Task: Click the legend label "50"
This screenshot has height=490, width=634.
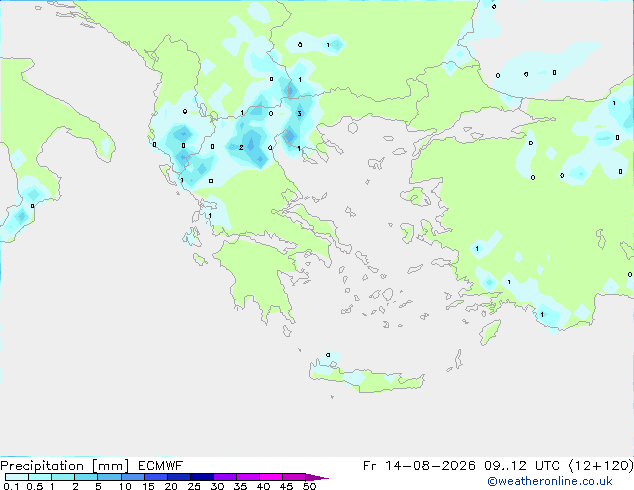Action: (x=309, y=486)
